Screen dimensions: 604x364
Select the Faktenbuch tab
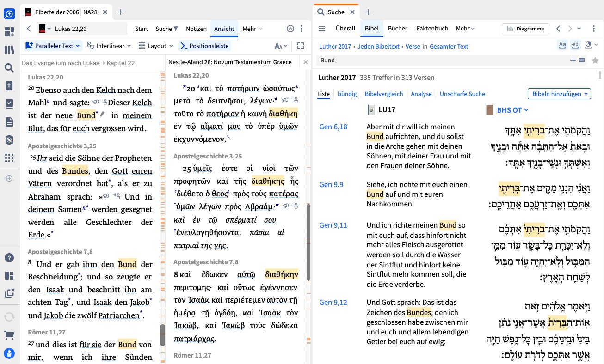tap(432, 29)
